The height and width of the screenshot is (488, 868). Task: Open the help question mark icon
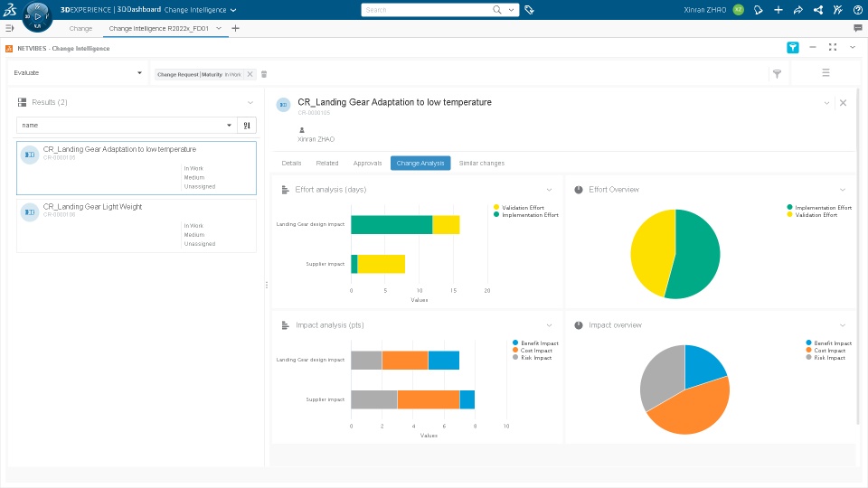coord(857,9)
